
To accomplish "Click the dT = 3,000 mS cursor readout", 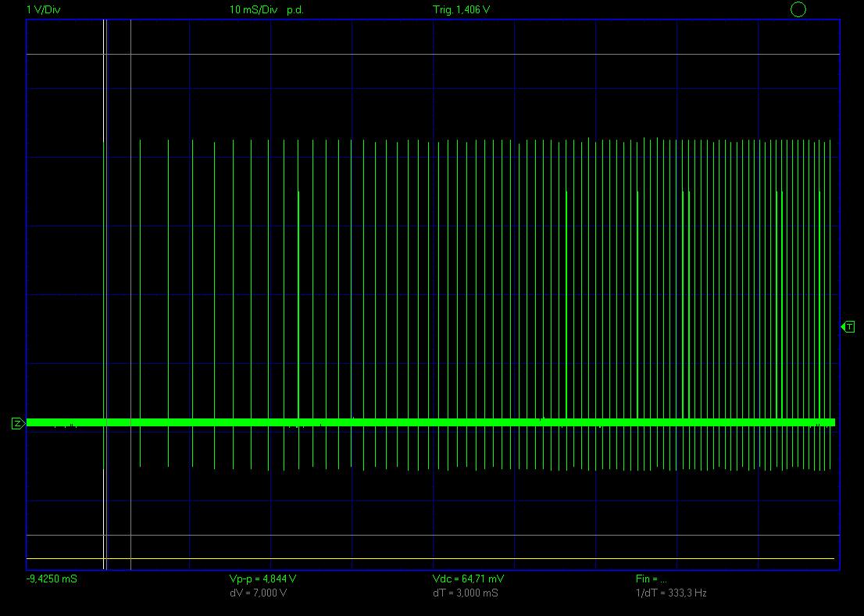I will (466, 593).
